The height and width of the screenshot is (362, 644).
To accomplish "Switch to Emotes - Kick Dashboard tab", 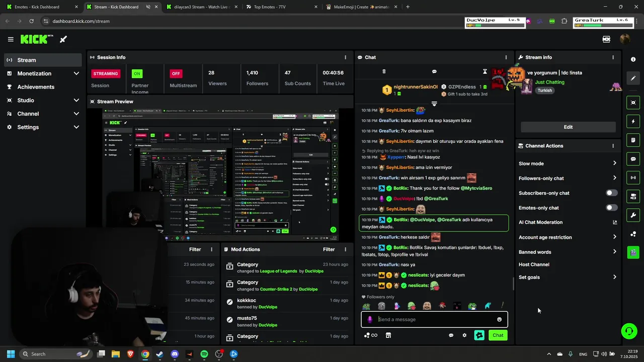I will (41, 7).
